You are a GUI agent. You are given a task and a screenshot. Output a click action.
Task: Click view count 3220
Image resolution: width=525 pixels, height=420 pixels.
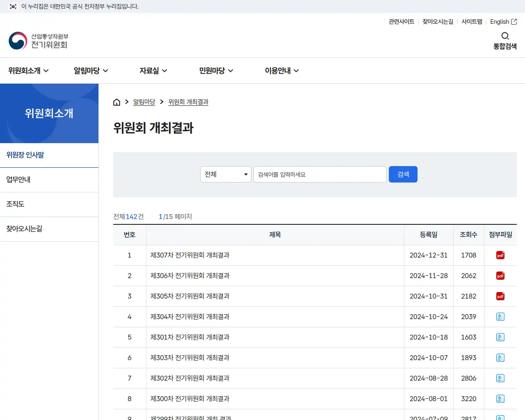pos(468,399)
